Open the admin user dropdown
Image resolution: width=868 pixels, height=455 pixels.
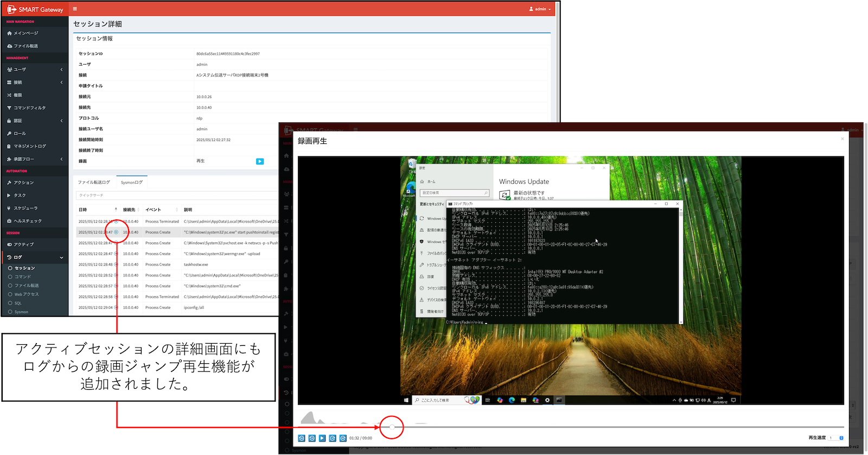pos(540,9)
